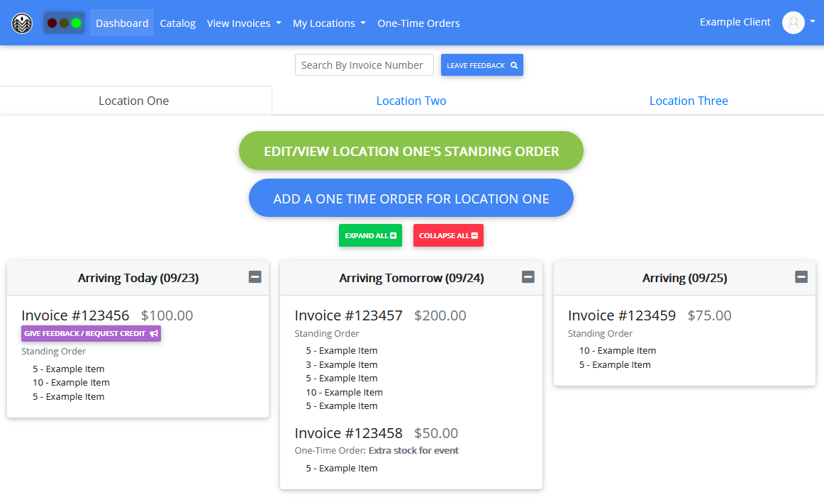
Task: Select the yellow dot in the status swatch group
Action: (x=64, y=23)
